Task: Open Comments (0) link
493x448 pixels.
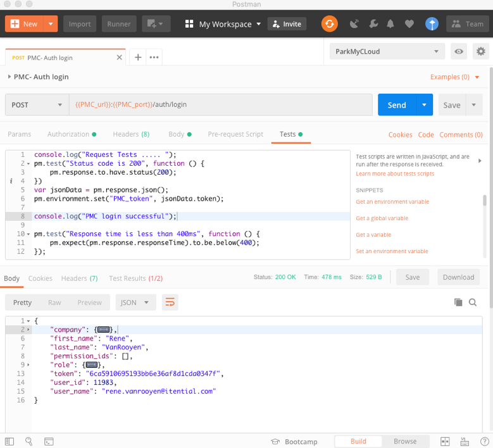Action: pos(461,135)
